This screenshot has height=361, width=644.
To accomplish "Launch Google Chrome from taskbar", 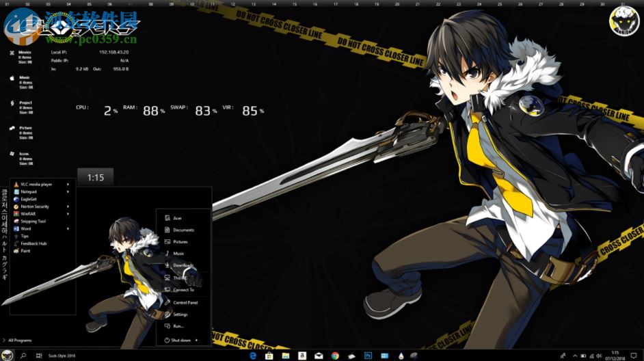I will tap(335, 356).
